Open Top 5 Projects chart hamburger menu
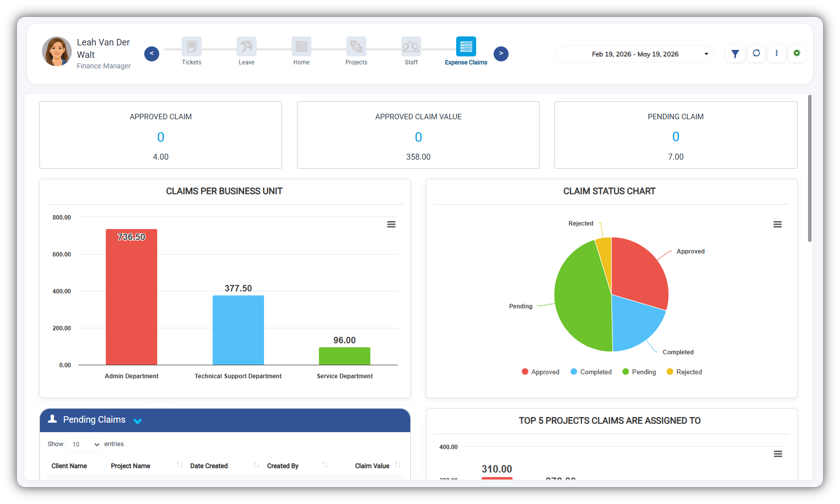This screenshot has height=504, width=840. (x=778, y=454)
